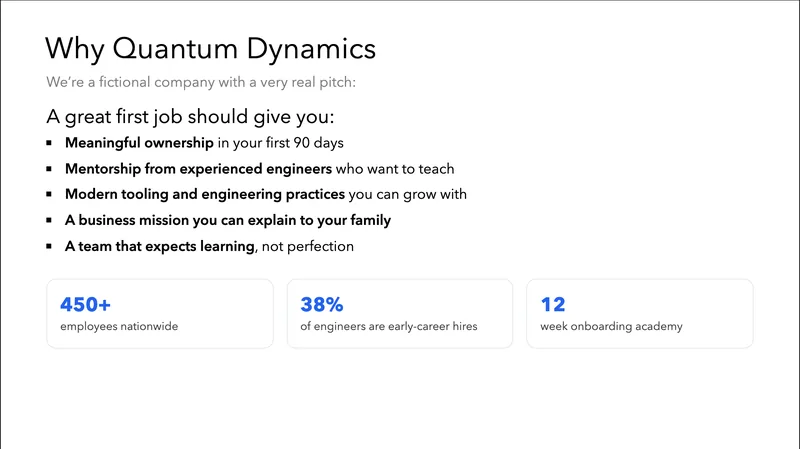Click the "Why Quantum Dynamics" slide title
This screenshot has width=800, height=449.
point(211,48)
